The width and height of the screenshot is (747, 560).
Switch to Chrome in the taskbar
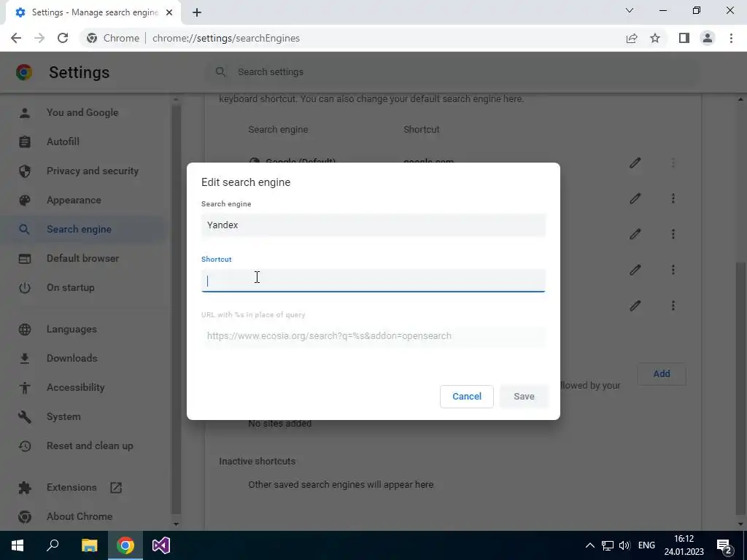pyautogui.click(x=125, y=545)
